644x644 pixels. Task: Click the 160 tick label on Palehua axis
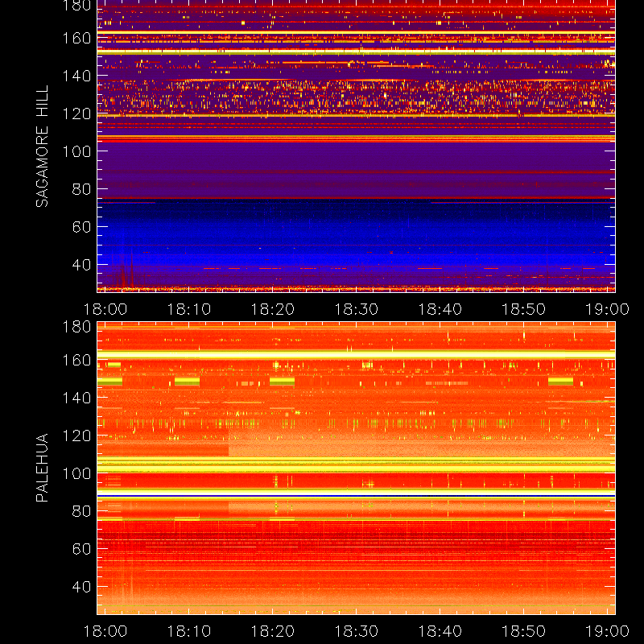tap(76, 360)
